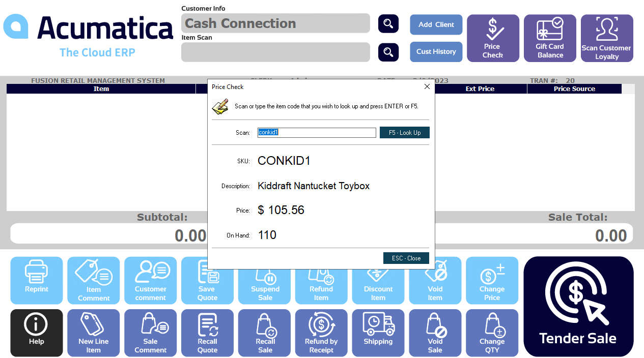Image resolution: width=644 pixels, height=358 pixels.
Task: Click Change QTY tile
Action: coord(492,333)
